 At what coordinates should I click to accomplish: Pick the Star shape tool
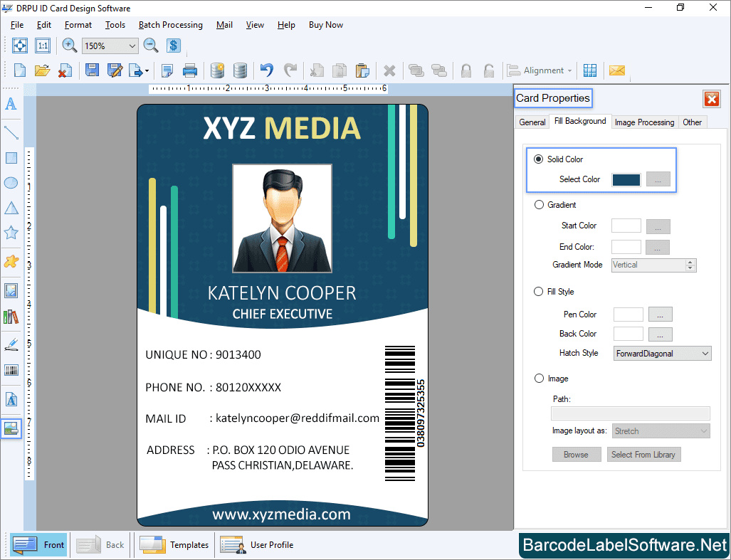(x=11, y=233)
